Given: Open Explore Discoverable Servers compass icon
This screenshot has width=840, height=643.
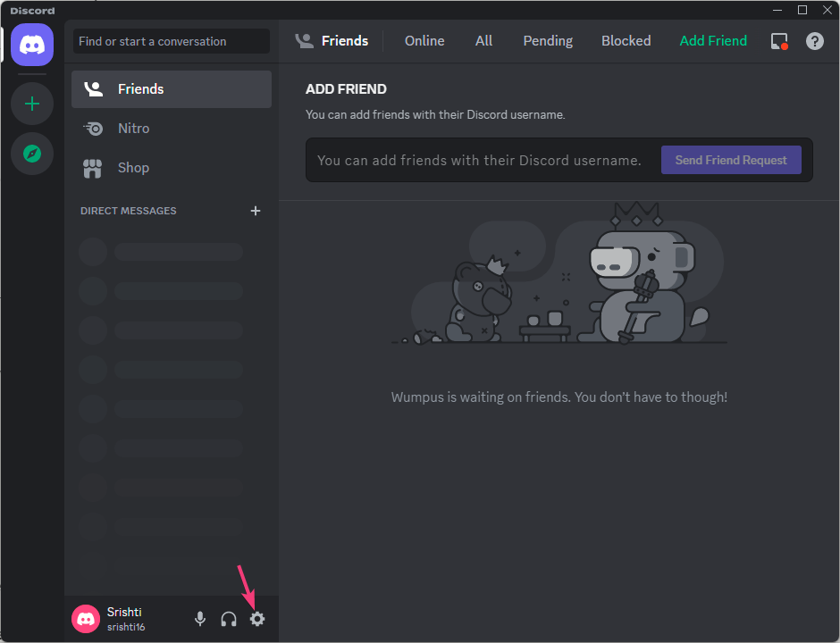Looking at the screenshot, I should click(32, 154).
